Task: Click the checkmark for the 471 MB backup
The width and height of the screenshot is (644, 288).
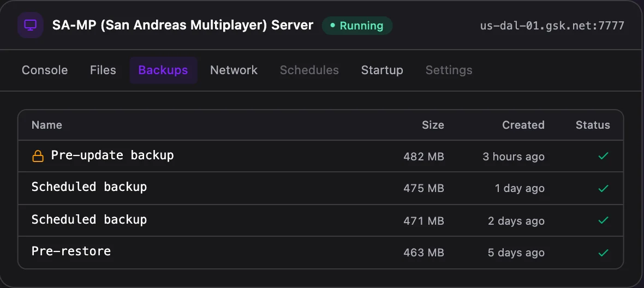Action: [603, 220]
